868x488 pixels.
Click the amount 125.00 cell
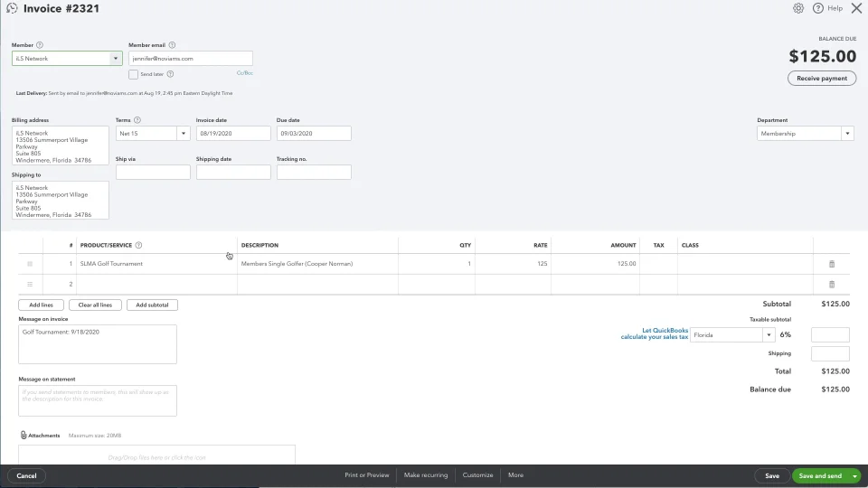[x=596, y=264]
